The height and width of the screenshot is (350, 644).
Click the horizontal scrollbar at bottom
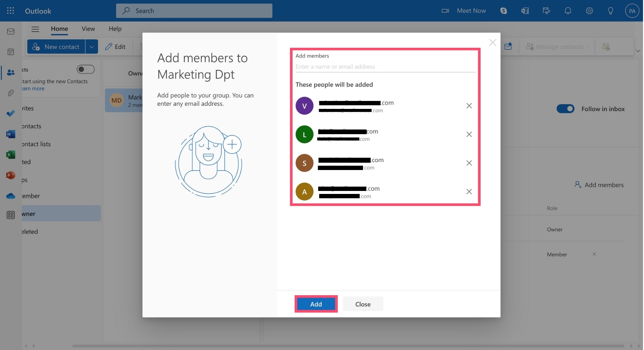point(349,346)
